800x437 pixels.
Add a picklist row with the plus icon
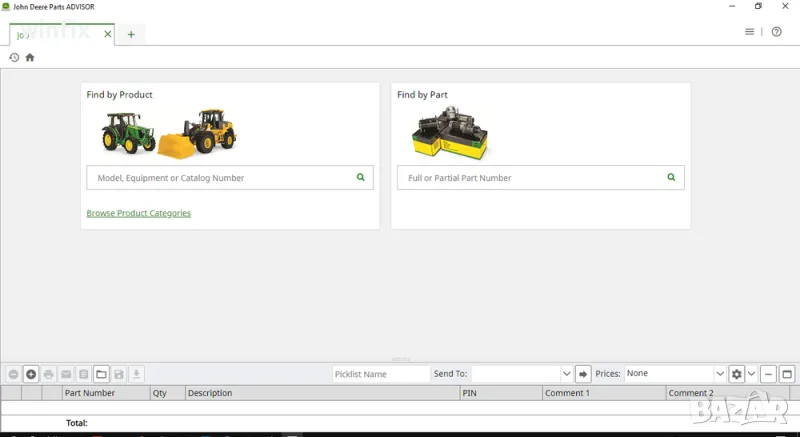tap(31, 374)
